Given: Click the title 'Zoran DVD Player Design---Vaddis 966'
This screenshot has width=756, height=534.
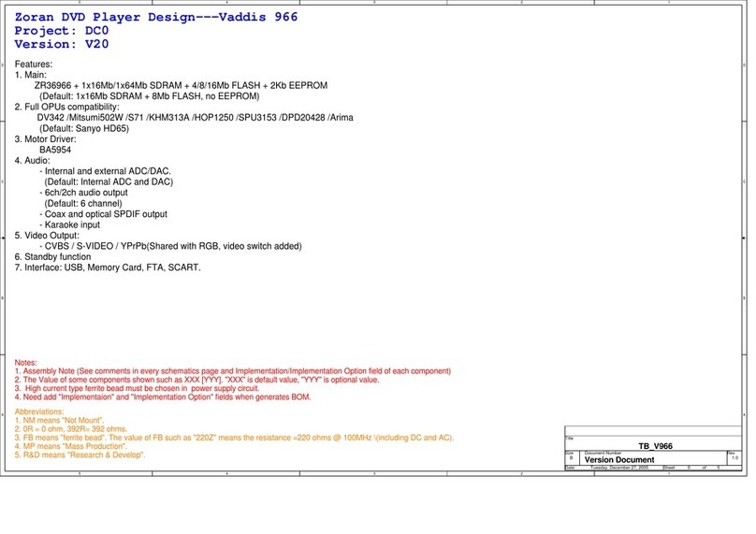Looking at the screenshot, I should (x=156, y=18).
